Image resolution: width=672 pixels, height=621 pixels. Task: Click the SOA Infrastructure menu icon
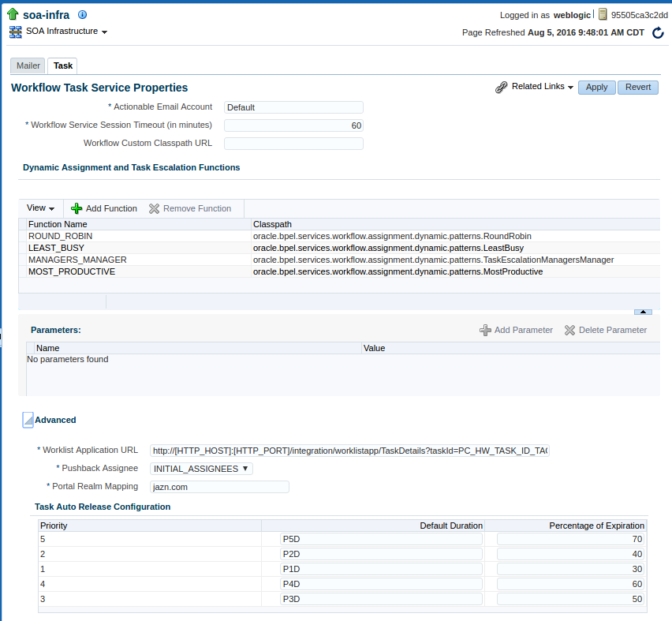[x=16, y=32]
